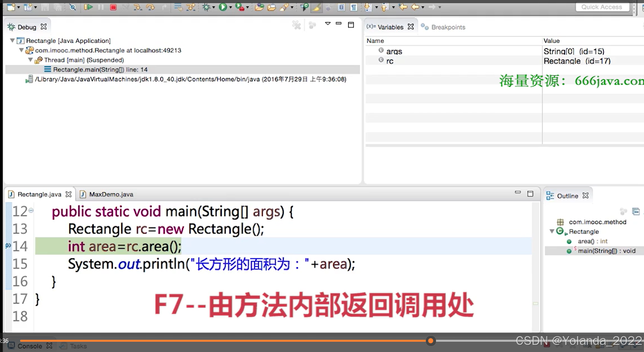This screenshot has height=352, width=644.
Task: Click code line 15 System.out.println
Action: click(212, 264)
